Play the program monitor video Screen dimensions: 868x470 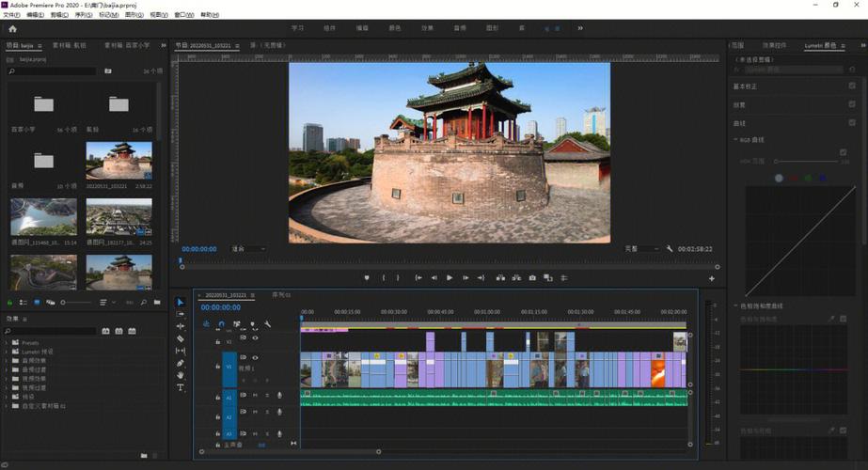[x=450, y=278]
